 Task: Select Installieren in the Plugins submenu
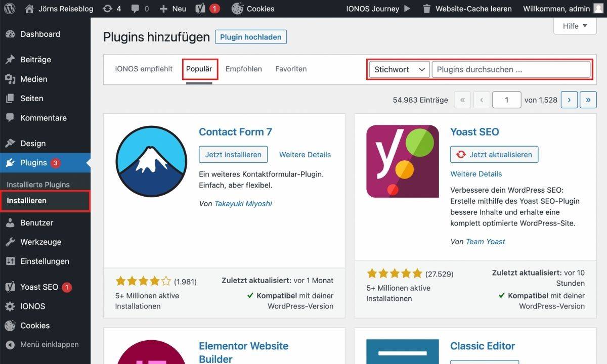point(27,201)
